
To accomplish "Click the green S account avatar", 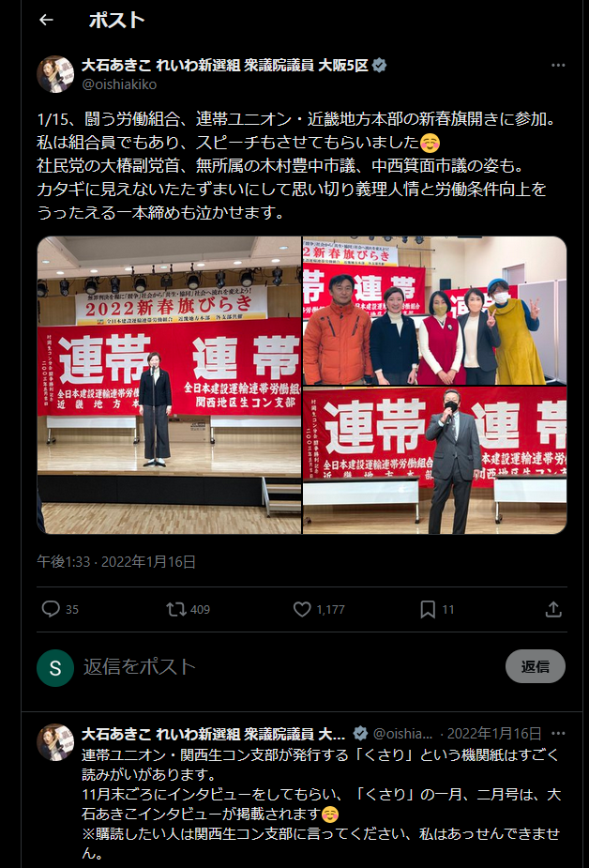I will click(55, 667).
